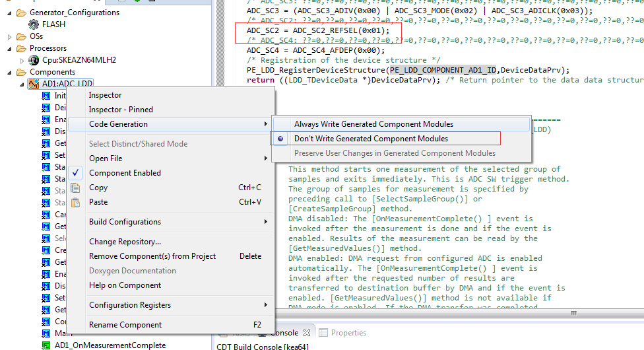Image resolution: width=644 pixels, height=350 pixels.
Task: Collapse the Components tree node
Action: [9, 73]
